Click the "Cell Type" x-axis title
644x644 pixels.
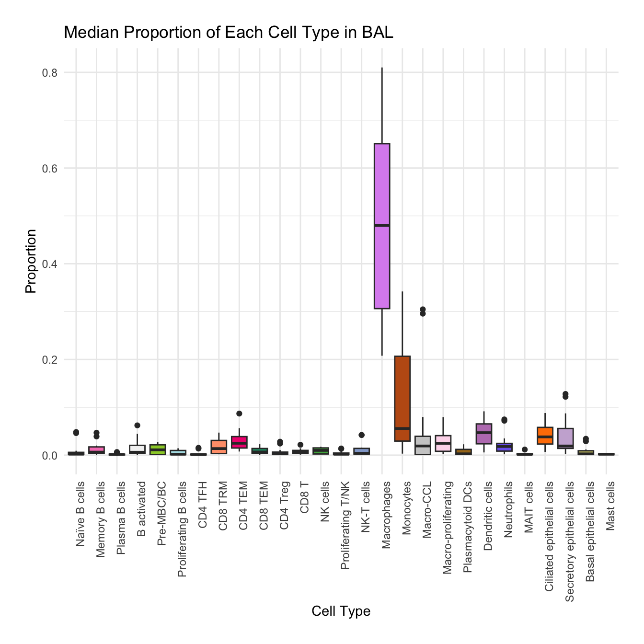point(341,611)
